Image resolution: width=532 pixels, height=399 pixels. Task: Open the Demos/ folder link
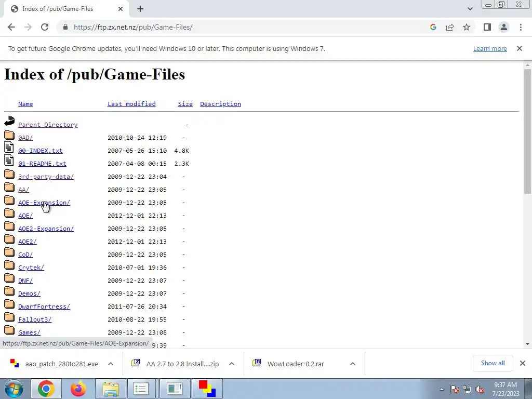29,294
